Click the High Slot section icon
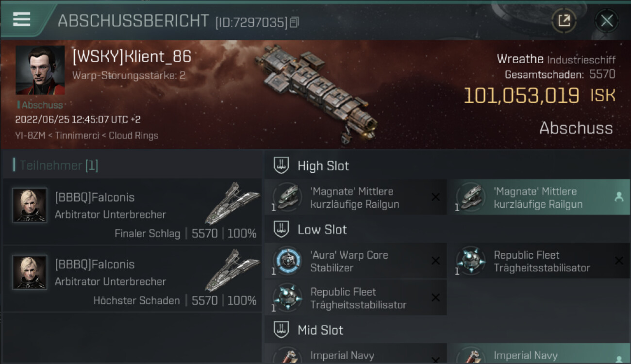Image resolution: width=631 pixels, height=364 pixels. point(281,165)
